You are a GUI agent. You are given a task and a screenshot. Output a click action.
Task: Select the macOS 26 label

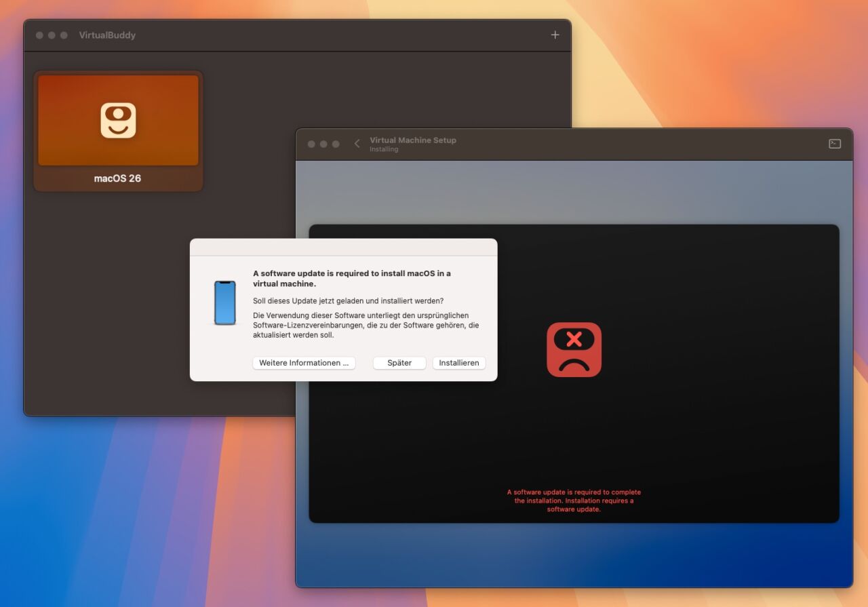(x=117, y=178)
